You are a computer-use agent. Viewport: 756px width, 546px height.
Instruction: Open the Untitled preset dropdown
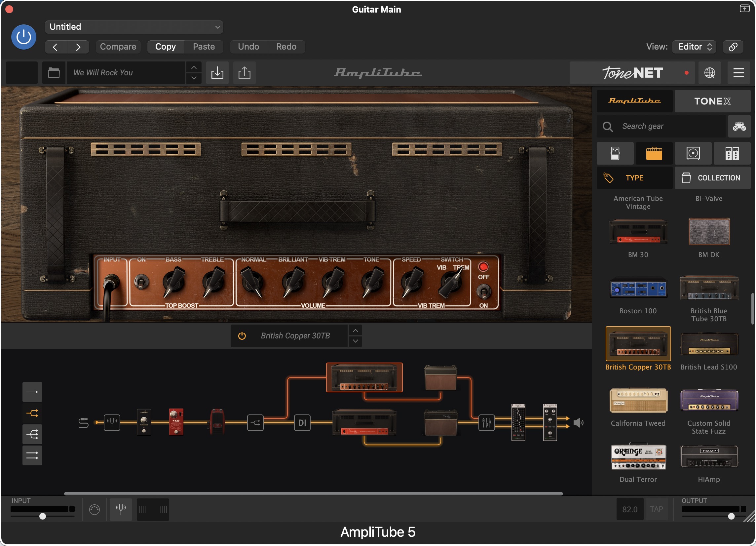(134, 27)
